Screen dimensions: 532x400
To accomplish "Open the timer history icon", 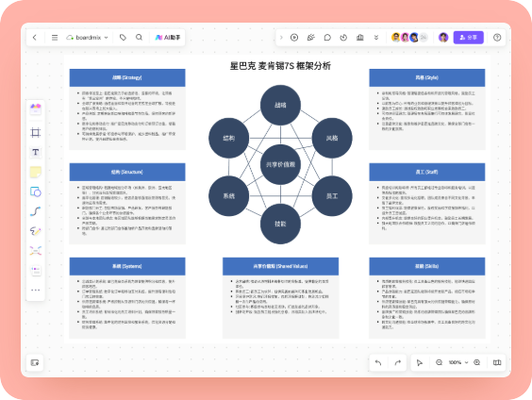I will coord(343,38).
